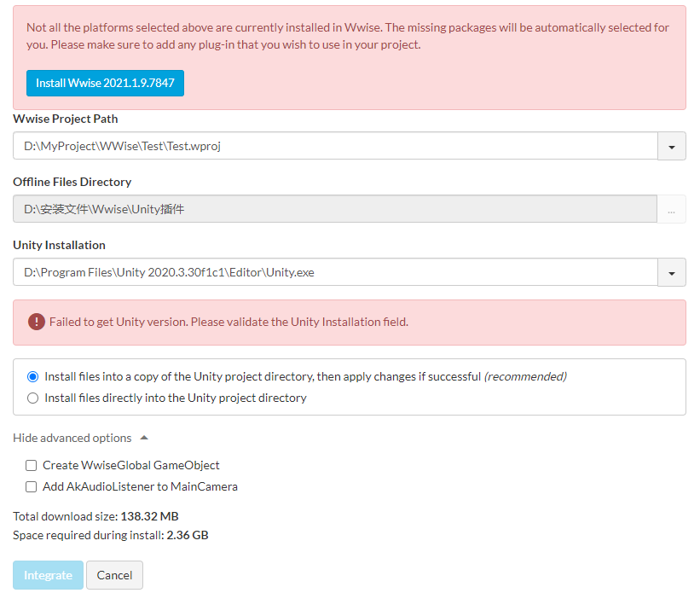
Task: Collapse the Hide advanced options section
Action: (72, 438)
